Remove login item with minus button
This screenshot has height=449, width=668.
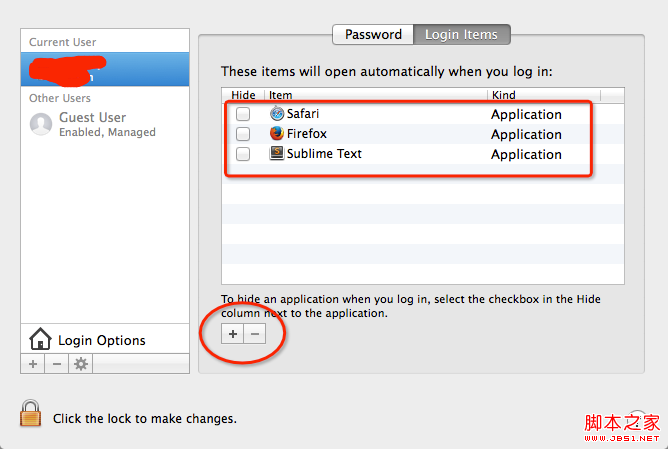255,334
